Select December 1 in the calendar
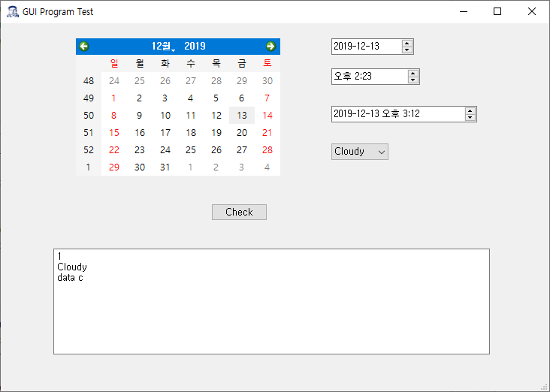The width and height of the screenshot is (550, 392). tap(113, 98)
